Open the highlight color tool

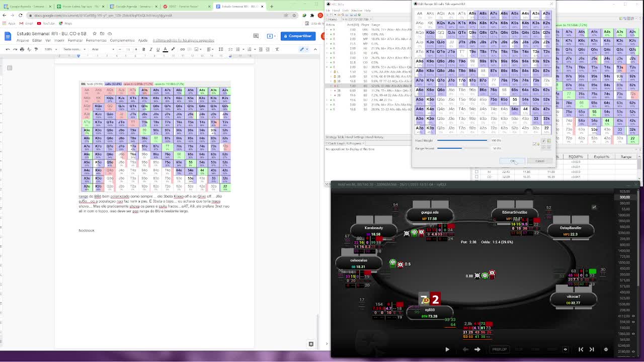(173, 49)
